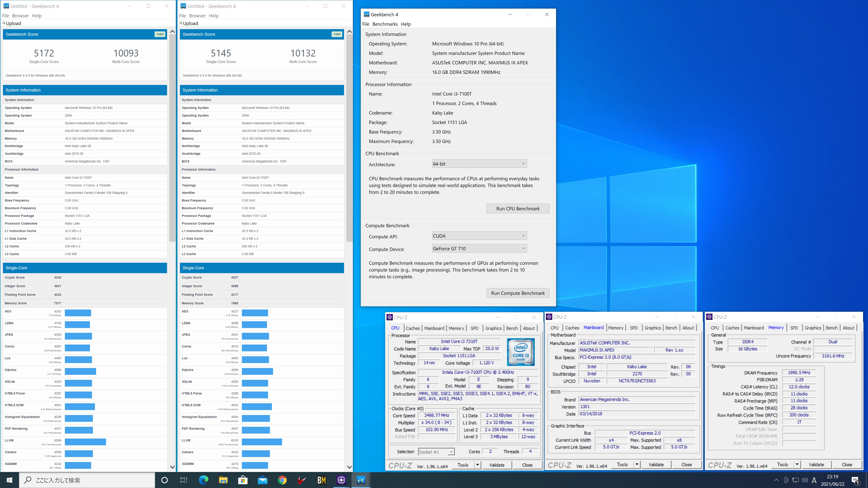The width and height of the screenshot is (868, 488).
Task: Click scroll-down arrow in second Geekbench window
Action: pyautogui.click(x=349, y=467)
